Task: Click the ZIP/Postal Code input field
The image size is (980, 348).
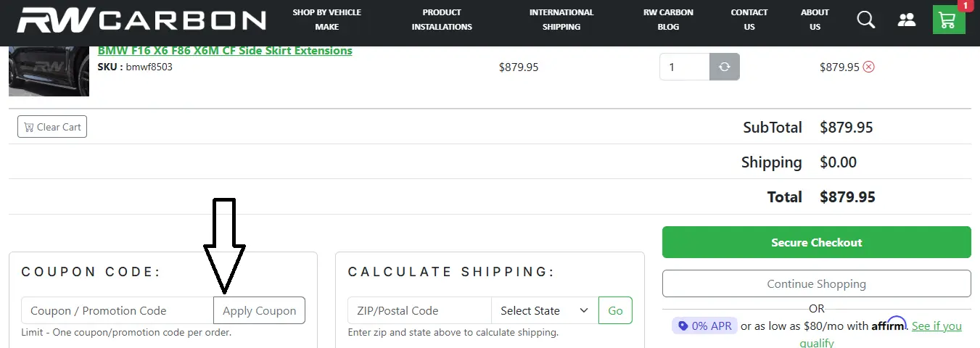Action: coord(419,310)
